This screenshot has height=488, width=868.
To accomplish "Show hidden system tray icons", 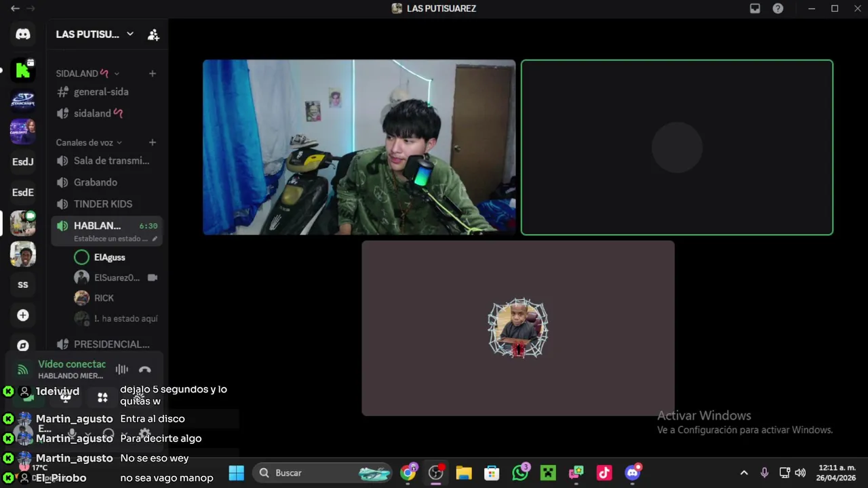I will click(x=744, y=472).
